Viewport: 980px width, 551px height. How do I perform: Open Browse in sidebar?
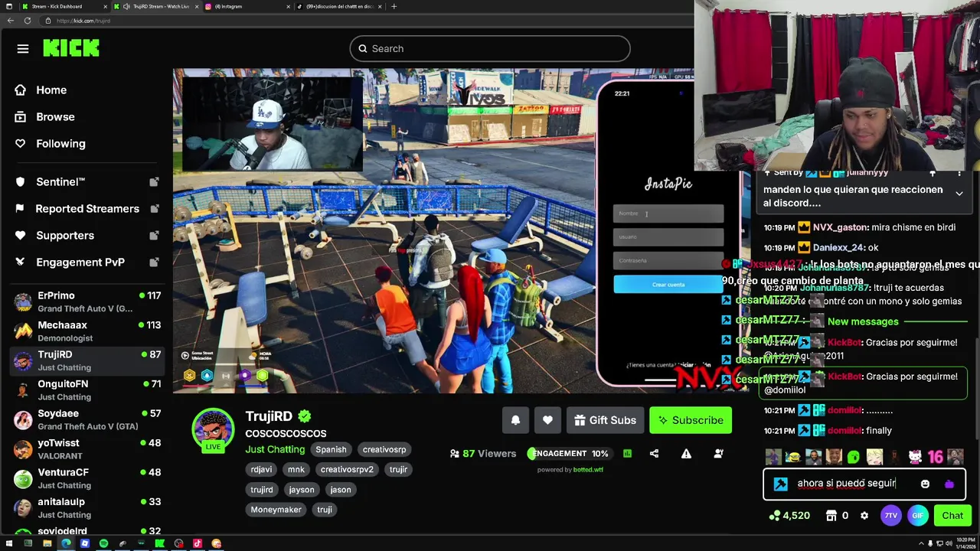coord(55,117)
